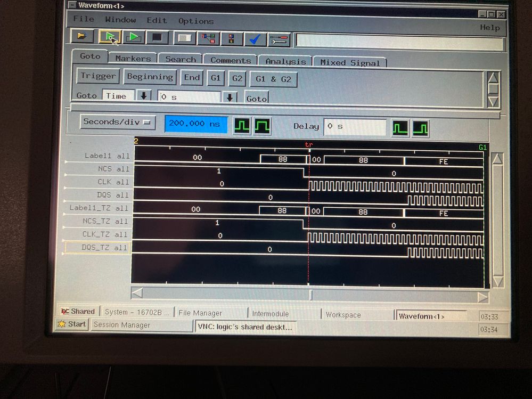Select the Label1 all signal label
The height and width of the screenshot is (399, 532).
point(107,156)
